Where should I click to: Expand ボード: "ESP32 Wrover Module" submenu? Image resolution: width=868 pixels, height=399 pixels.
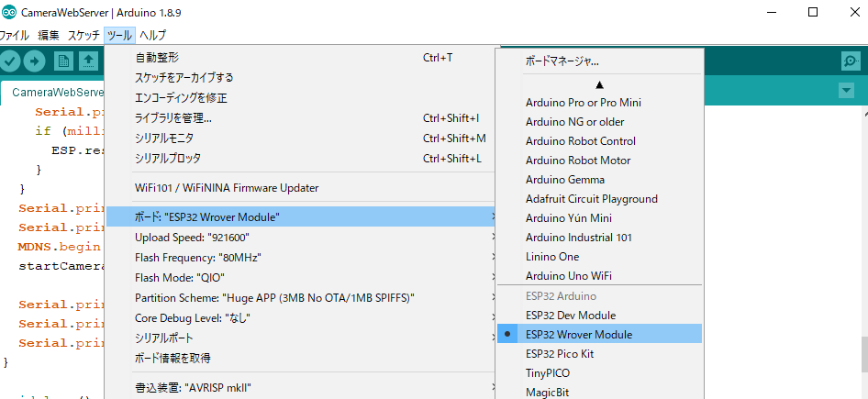pyautogui.click(x=302, y=217)
